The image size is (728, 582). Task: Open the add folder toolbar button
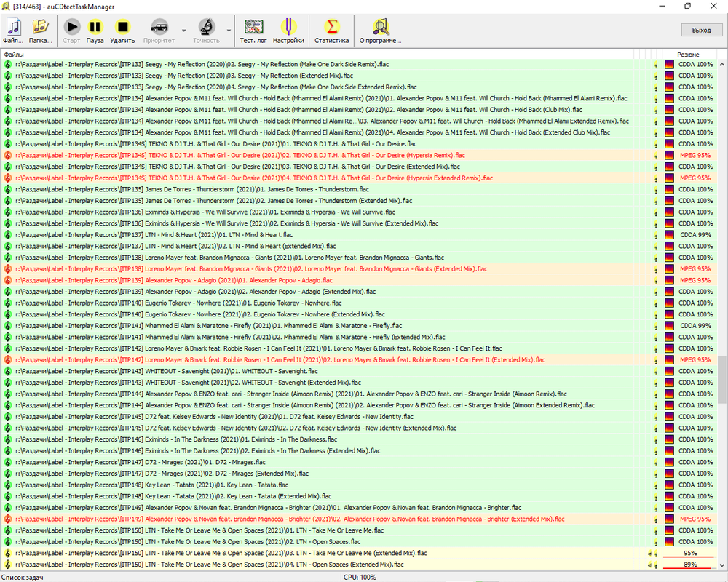click(40, 31)
